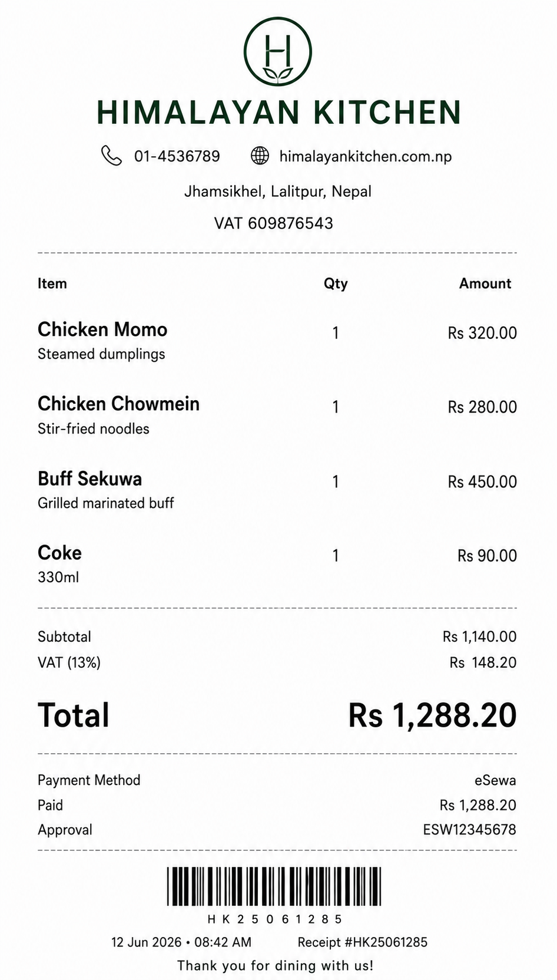Click the Amount column header
Screen dimensions: 557x980
[485, 283]
